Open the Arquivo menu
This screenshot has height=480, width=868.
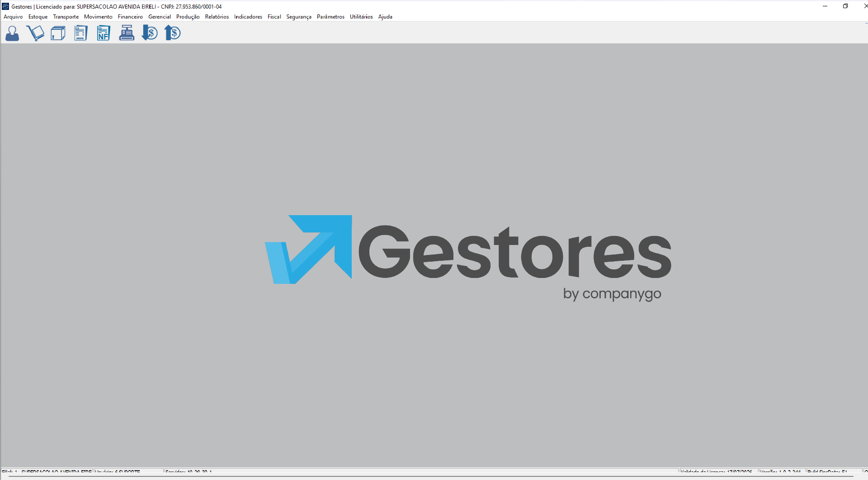coord(13,17)
